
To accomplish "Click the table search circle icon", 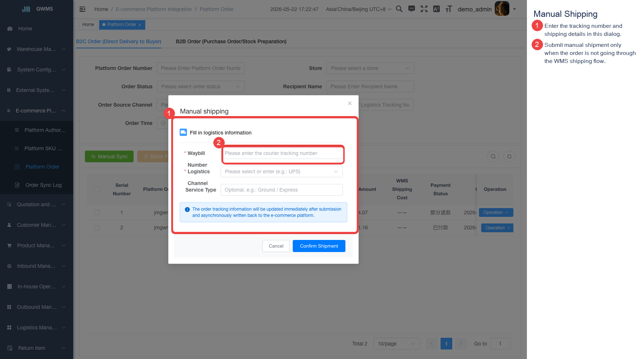I will (493, 156).
